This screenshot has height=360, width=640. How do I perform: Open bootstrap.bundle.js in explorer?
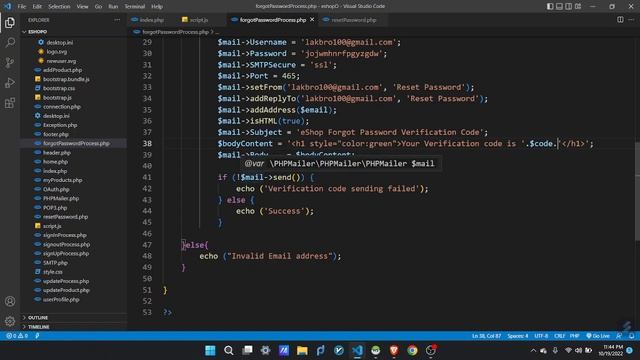click(x=66, y=79)
